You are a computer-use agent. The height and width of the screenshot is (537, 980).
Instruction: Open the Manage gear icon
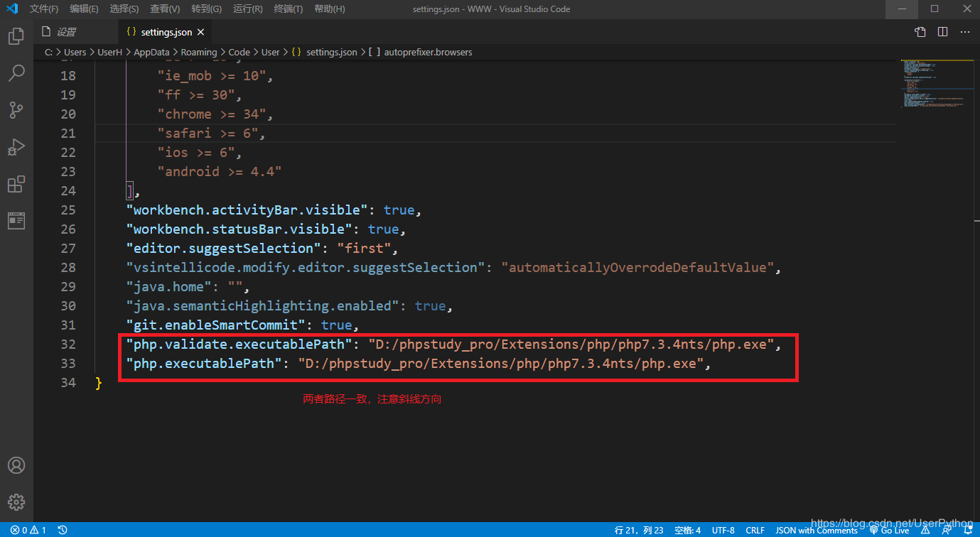click(x=16, y=502)
